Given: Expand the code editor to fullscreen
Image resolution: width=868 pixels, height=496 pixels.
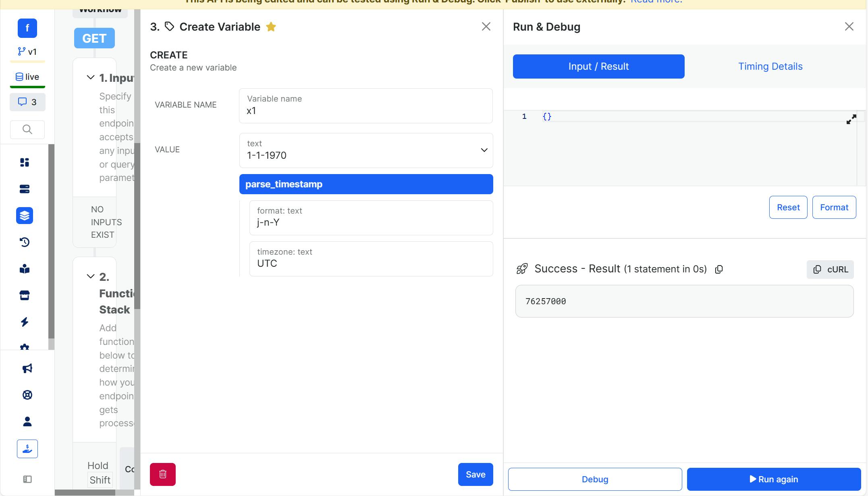Looking at the screenshot, I should (851, 119).
